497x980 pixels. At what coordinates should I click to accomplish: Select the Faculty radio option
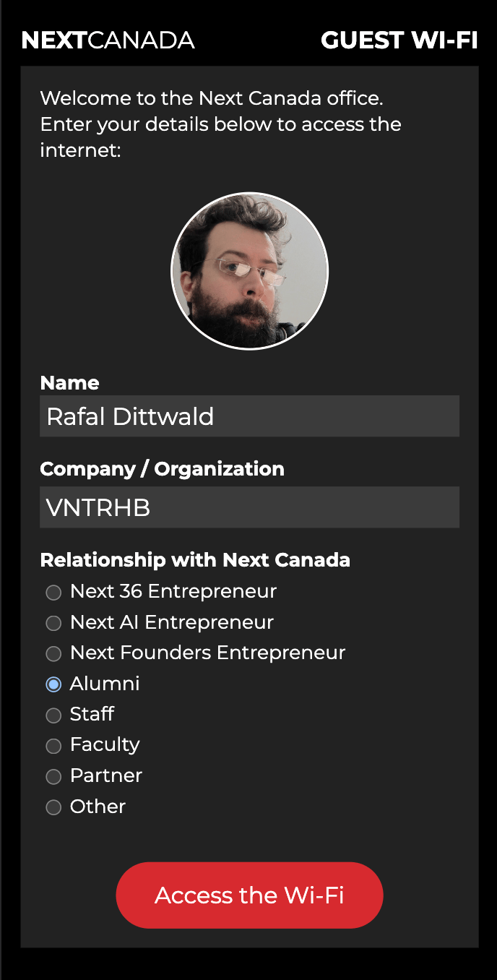coord(53,746)
